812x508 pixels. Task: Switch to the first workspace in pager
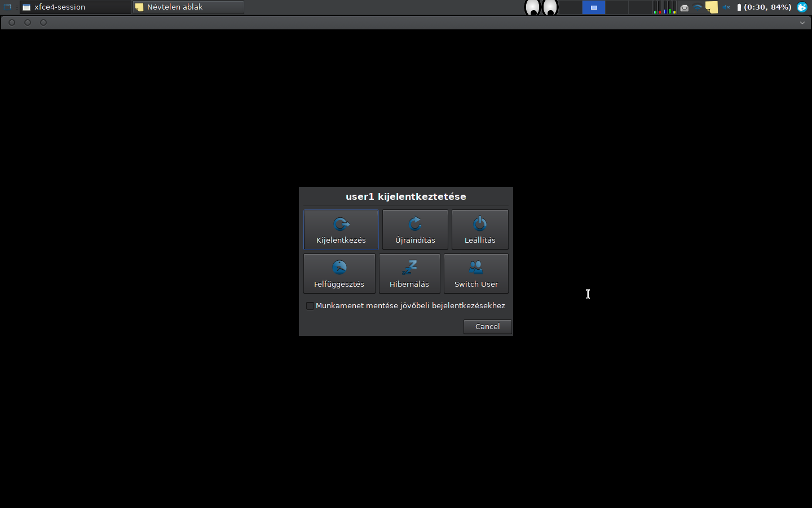[x=571, y=7]
